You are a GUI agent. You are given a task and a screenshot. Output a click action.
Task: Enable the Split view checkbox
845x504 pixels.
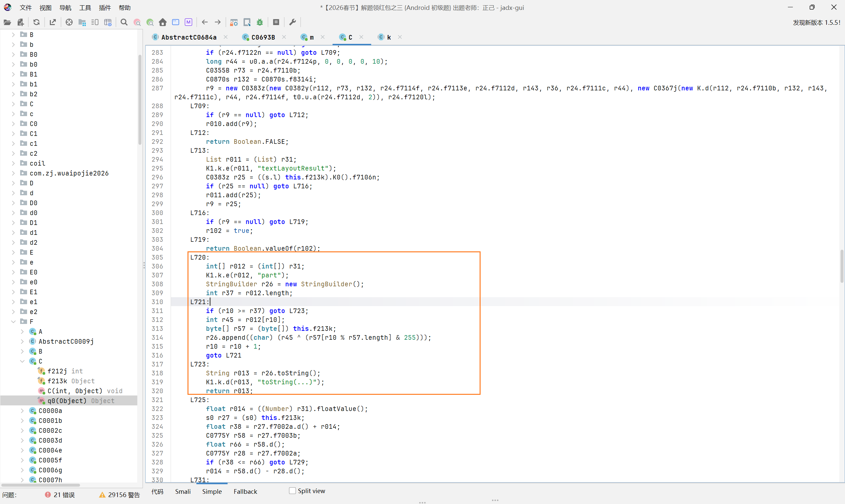point(292,491)
